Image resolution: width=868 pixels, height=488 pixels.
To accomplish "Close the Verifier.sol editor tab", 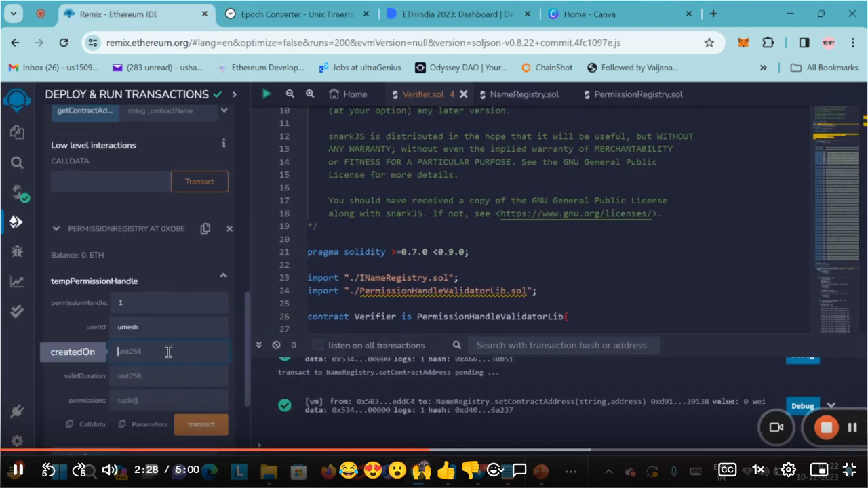I will [x=464, y=94].
